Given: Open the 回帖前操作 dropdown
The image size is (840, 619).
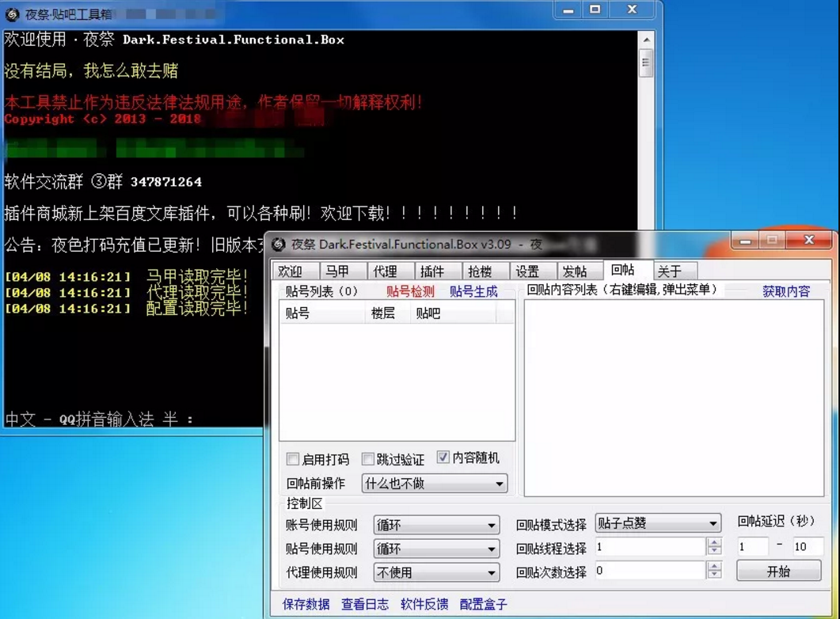Looking at the screenshot, I should click(x=435, y=484).
